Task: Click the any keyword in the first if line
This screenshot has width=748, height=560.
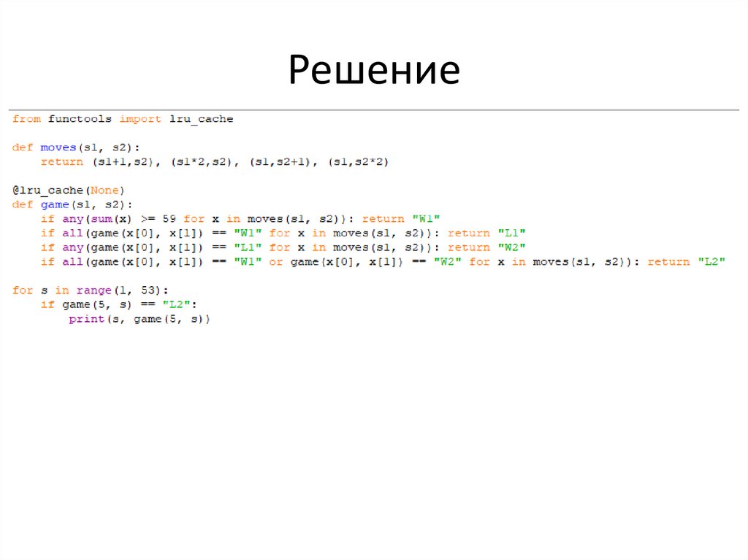Action: pyautogui.click(x=73, y=218)
